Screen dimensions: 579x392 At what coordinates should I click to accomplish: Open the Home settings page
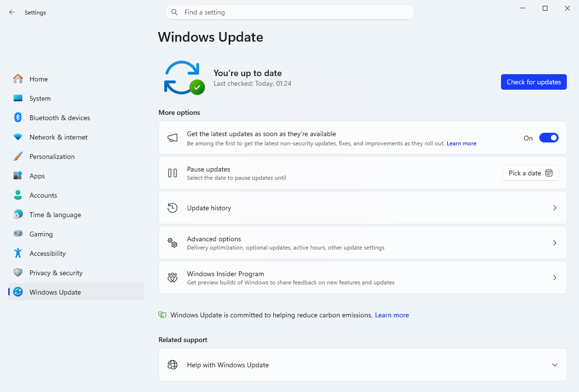coord(76,79)
